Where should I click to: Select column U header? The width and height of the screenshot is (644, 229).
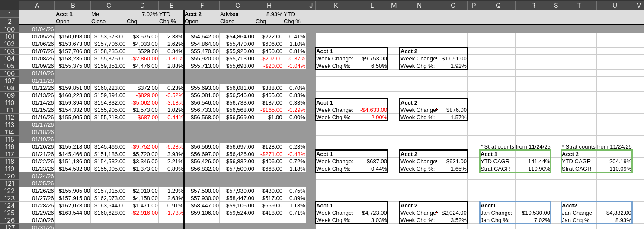click(x=614, y=5)
